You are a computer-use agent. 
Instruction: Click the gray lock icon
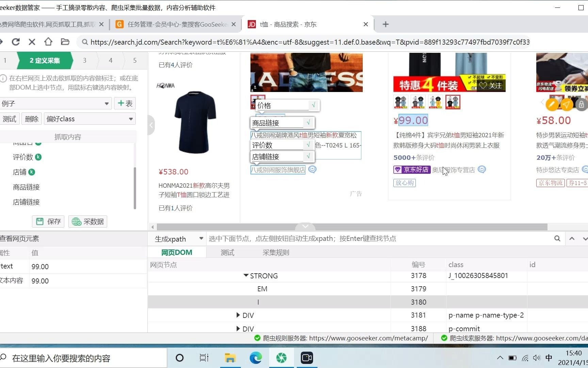[581, 104]
